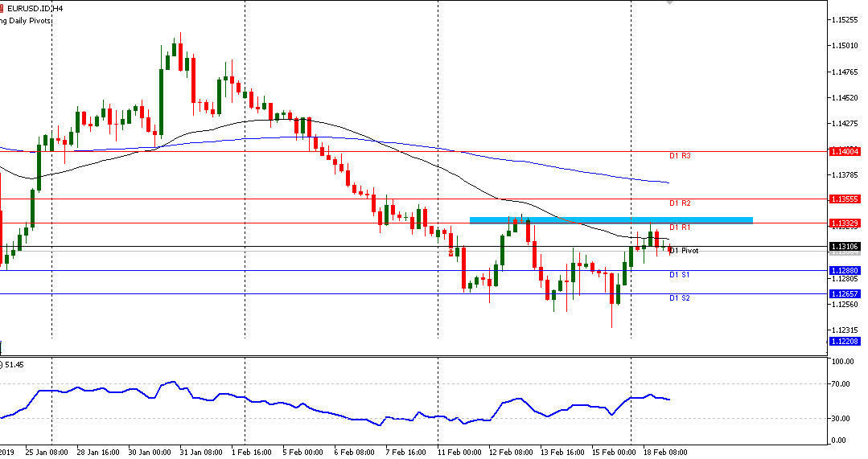This screenshot has height=459, width=868.
Task: Click the D1 S2 support label
Action: tap(680, 298)
